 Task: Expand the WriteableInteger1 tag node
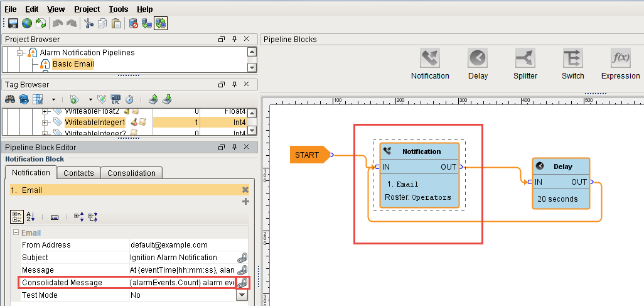point(45,122)
